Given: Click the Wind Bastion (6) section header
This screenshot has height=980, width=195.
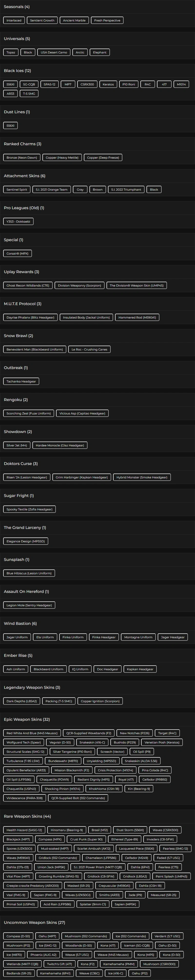Looking at the screenshot, I should tap(20, 624).
